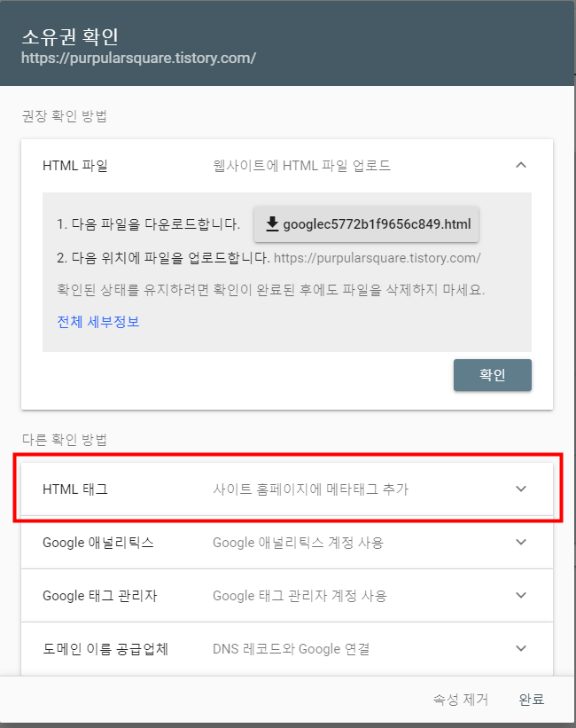Click the HTML 파일 heading
This screenshot has height=728, width=576.
(x=75, y=166)
